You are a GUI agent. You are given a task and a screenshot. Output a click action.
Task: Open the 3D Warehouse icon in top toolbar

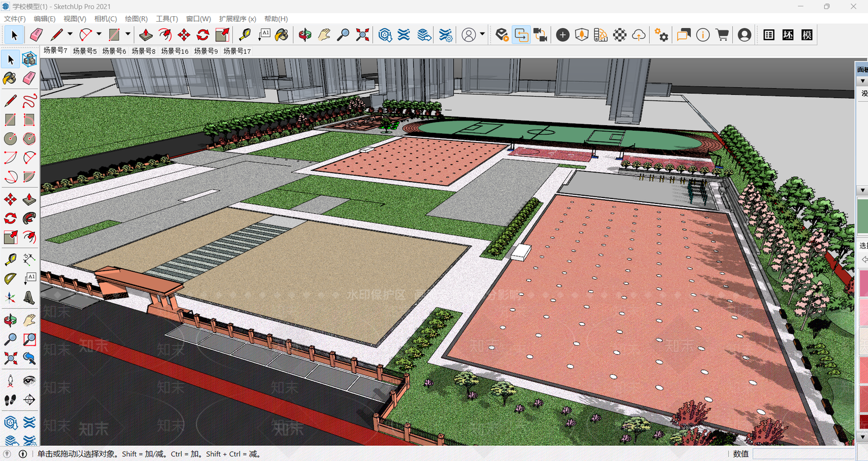point(385,35)
